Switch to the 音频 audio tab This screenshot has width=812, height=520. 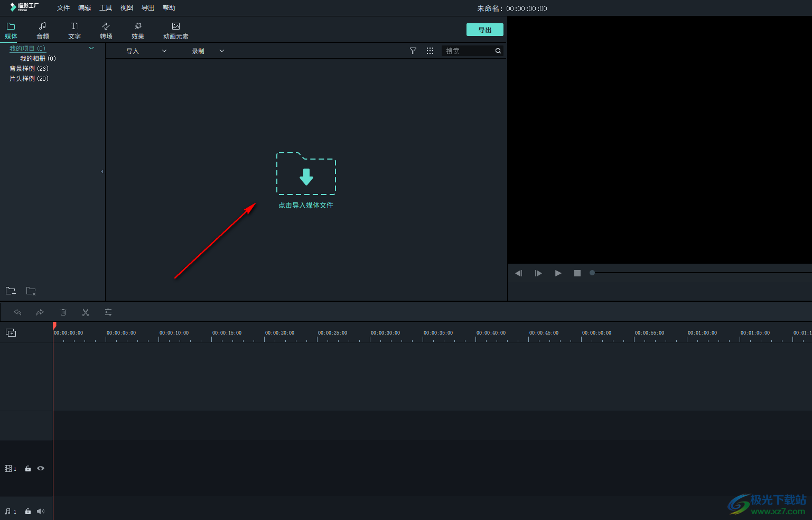pyautogui.click(x=43, y=31)
